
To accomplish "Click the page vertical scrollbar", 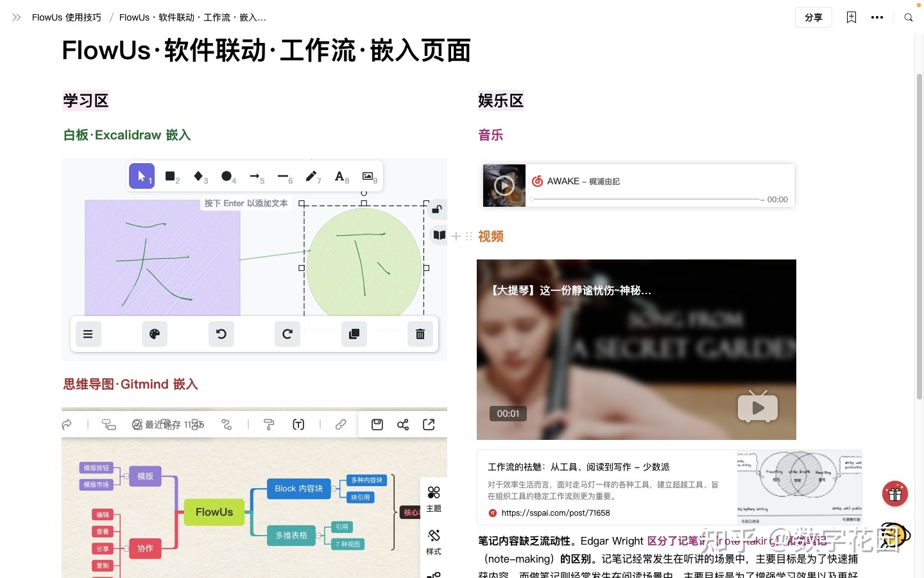I will pos(920,236).
